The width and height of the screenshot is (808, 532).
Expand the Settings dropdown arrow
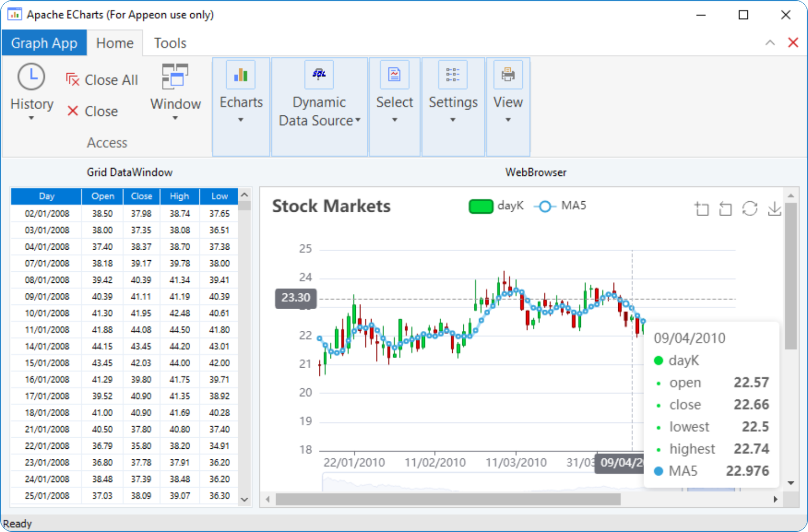pyautogui.click(x=453, y=120)
